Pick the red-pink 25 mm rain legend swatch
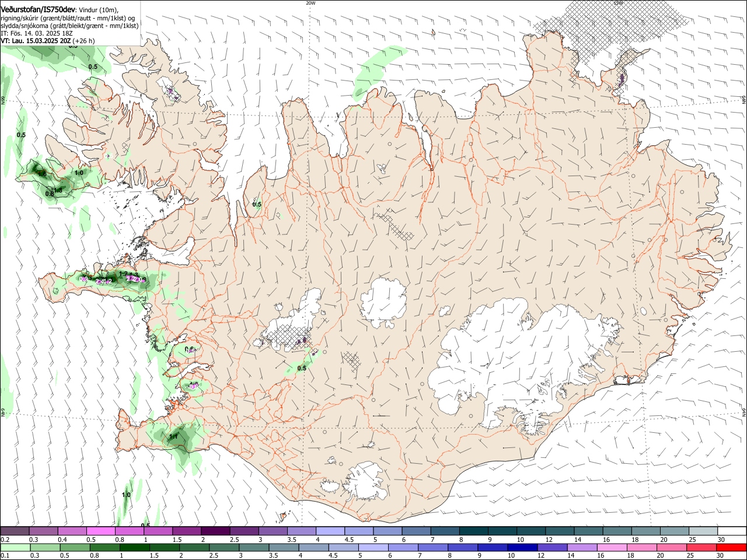 click(x=702, y=547)
